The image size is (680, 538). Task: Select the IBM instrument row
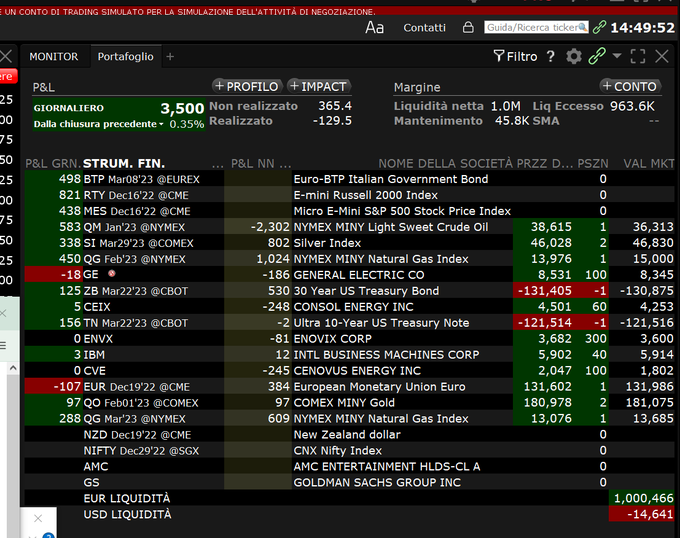click(x=350, y=355)
